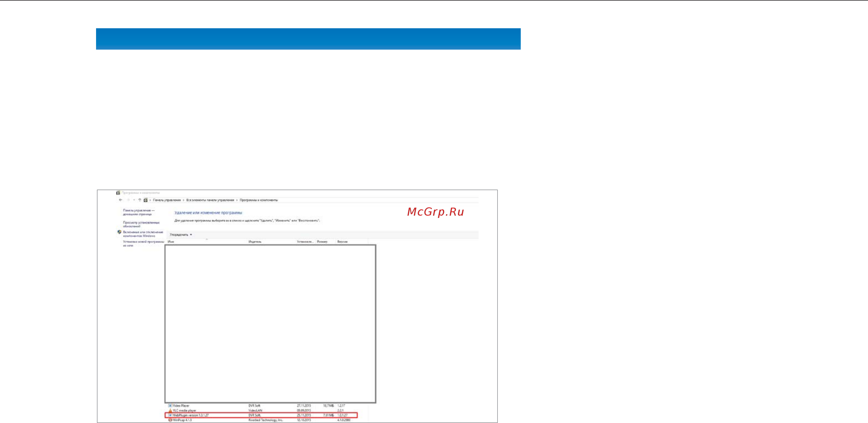
Task: Open the recent locations dropdown arrow
Action: coord(134,200)
